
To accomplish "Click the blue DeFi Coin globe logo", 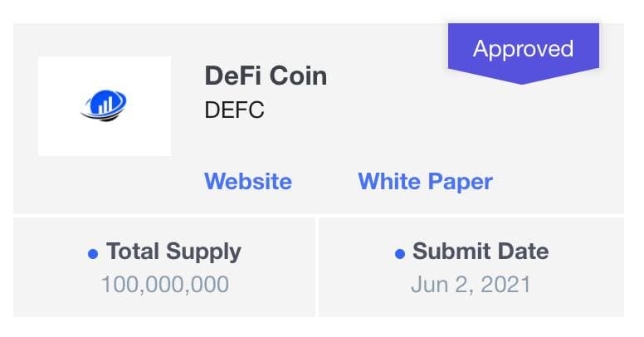I will click(x=104, y=105).
